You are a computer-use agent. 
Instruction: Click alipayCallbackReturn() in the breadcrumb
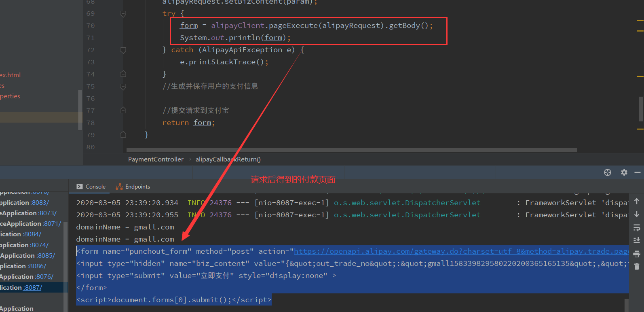click(x=228, y=159)
